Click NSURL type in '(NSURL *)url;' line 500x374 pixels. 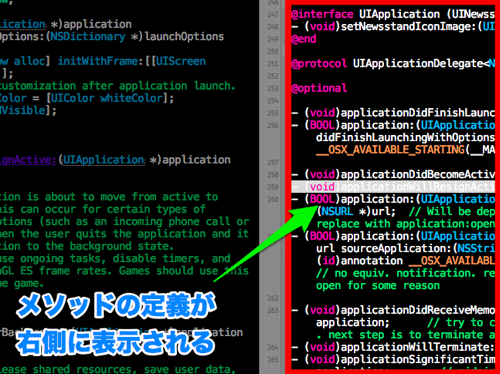click(337, 211)
